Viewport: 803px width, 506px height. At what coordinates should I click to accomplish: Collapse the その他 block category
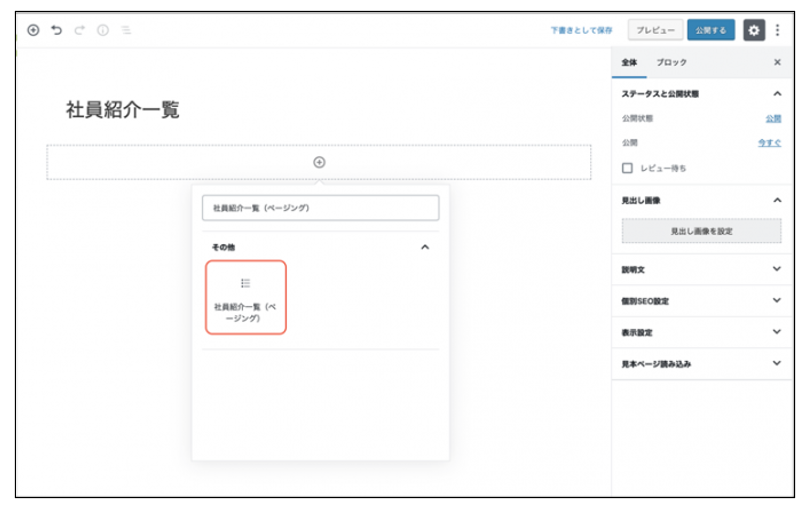click(424, 246)
